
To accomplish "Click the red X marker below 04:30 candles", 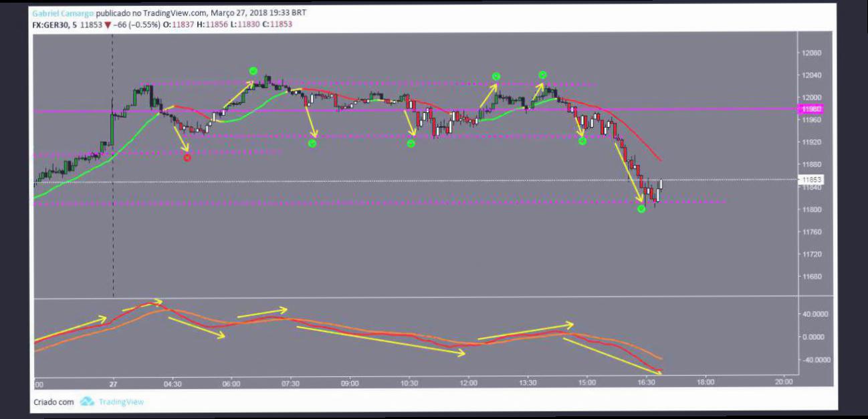I will [x=187, y=158].
